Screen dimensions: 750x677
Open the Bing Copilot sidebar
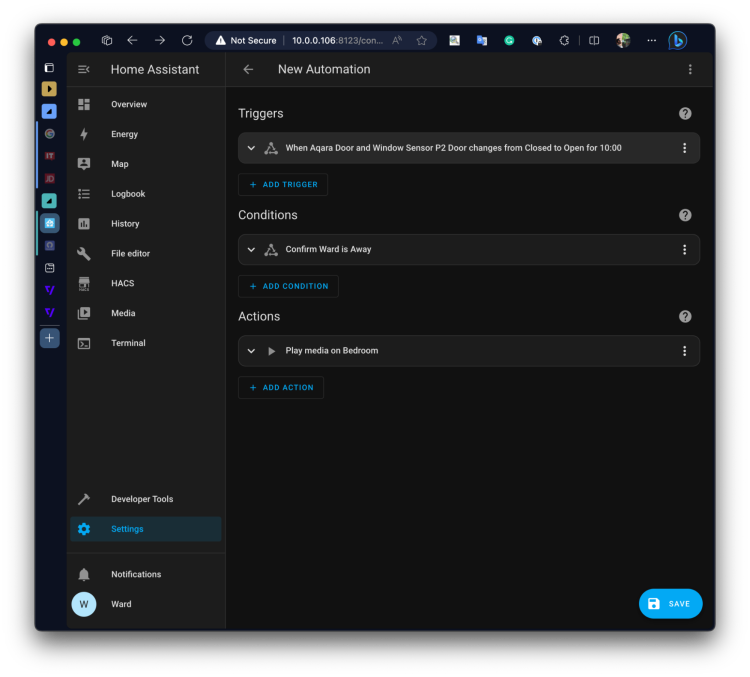coord(678,41)
